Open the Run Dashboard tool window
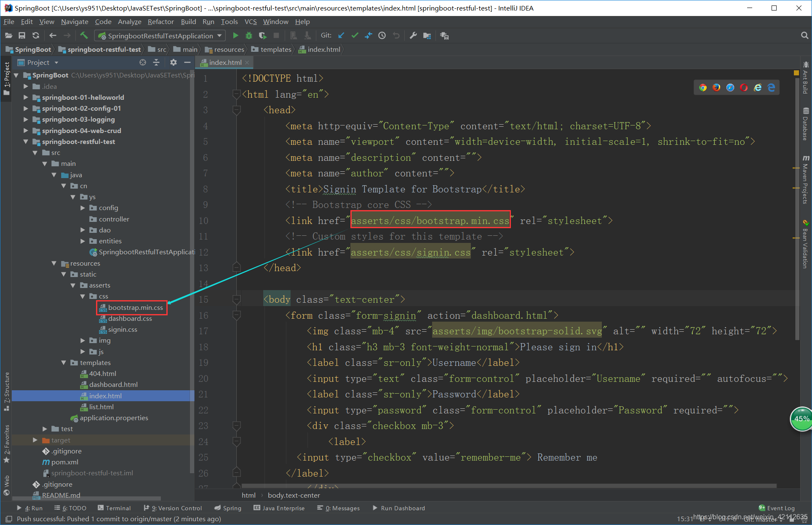 [399, 508]
